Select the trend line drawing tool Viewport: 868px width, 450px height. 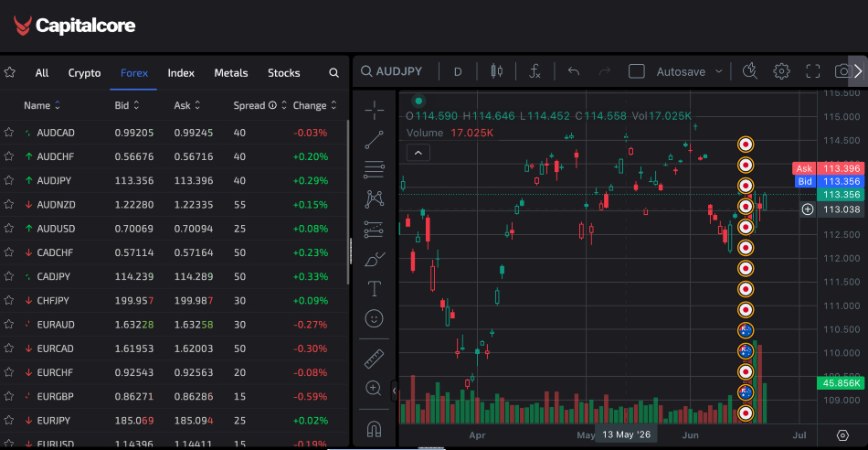coord(375,140)
